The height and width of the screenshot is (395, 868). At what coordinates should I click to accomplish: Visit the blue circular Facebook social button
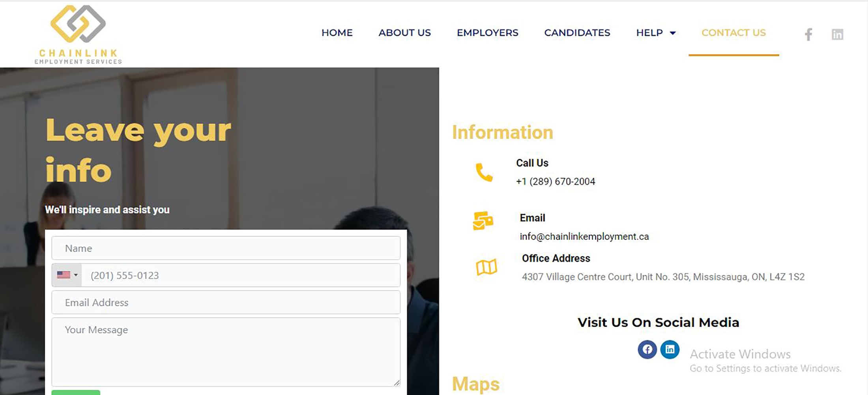tap(647, 349)
